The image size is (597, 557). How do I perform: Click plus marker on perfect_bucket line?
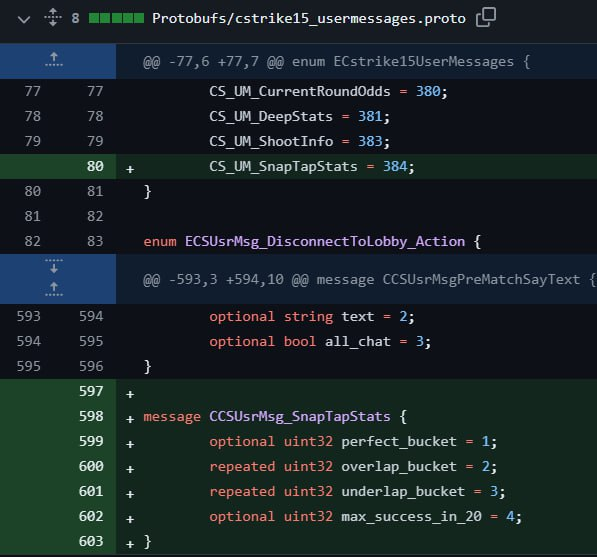[x=130, y=444]
